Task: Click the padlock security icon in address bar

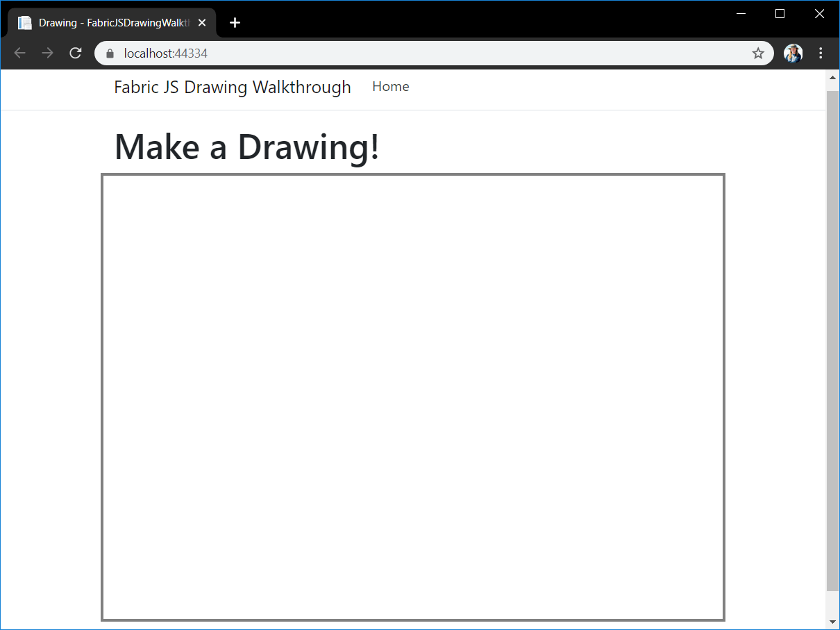Action: click(x=109, y=53)
